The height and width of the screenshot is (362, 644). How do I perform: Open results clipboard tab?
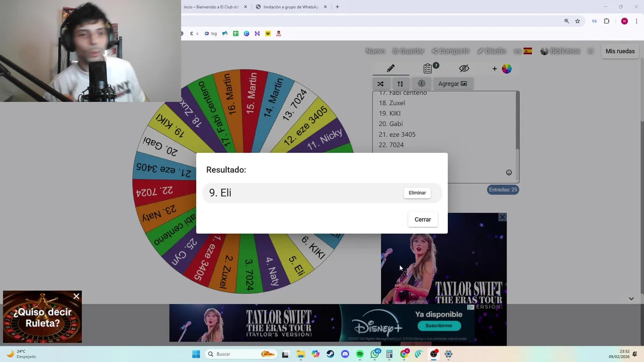point(428,68)
